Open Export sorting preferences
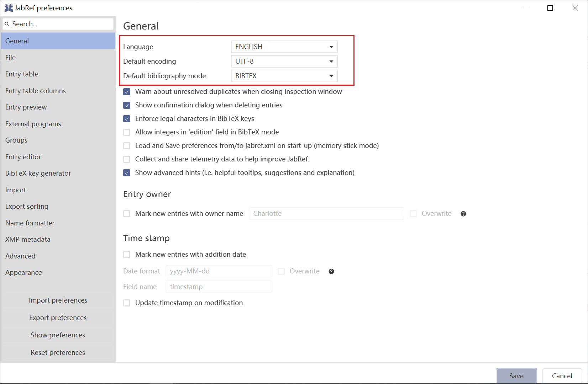The width and height of the screenshot is (588, 384). 58,206
